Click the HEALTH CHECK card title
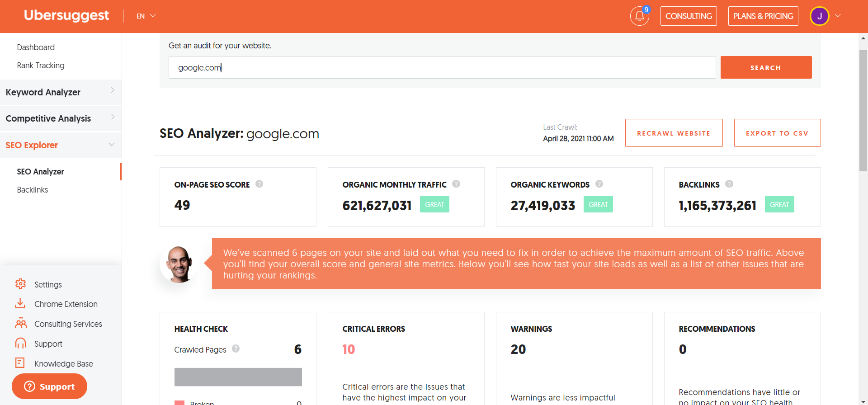 point(201,329)
